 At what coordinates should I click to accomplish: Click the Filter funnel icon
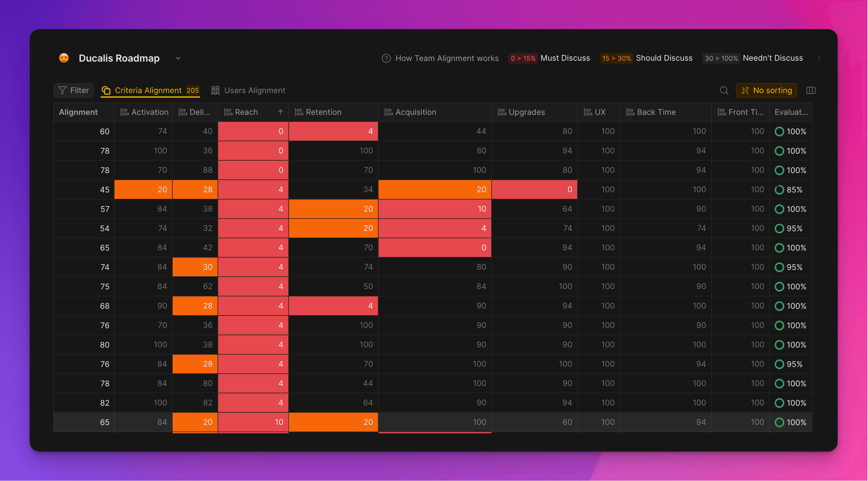pyautogui.click(x=62, y=90)
